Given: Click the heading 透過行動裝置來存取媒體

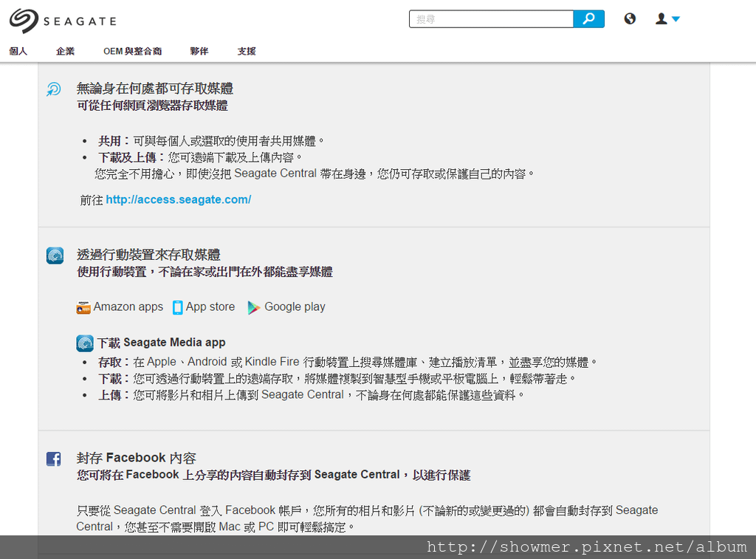Looking at the screenshot, I should [x=148, y=255].
